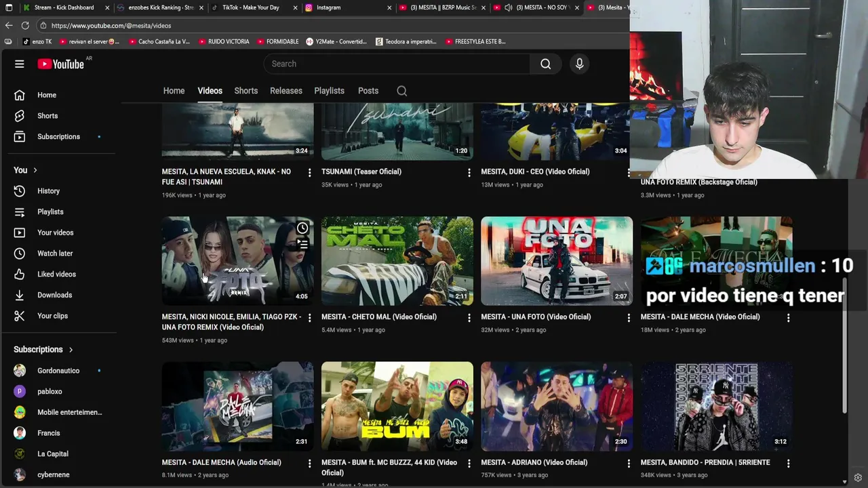
Task: Play BUM ft. MC BUZZZ thumbnail
Action: tap(397, 407)
